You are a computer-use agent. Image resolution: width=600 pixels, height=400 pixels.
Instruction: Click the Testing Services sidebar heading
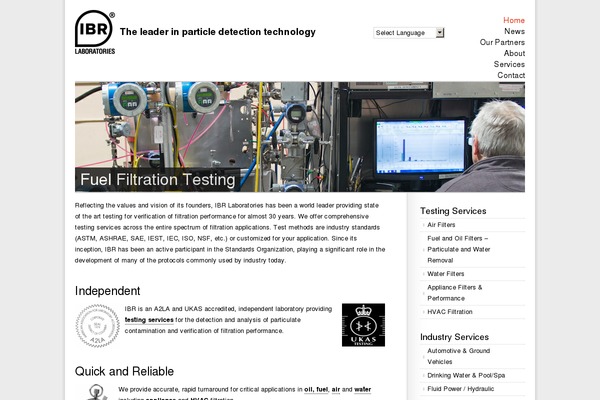pos(453,211)
